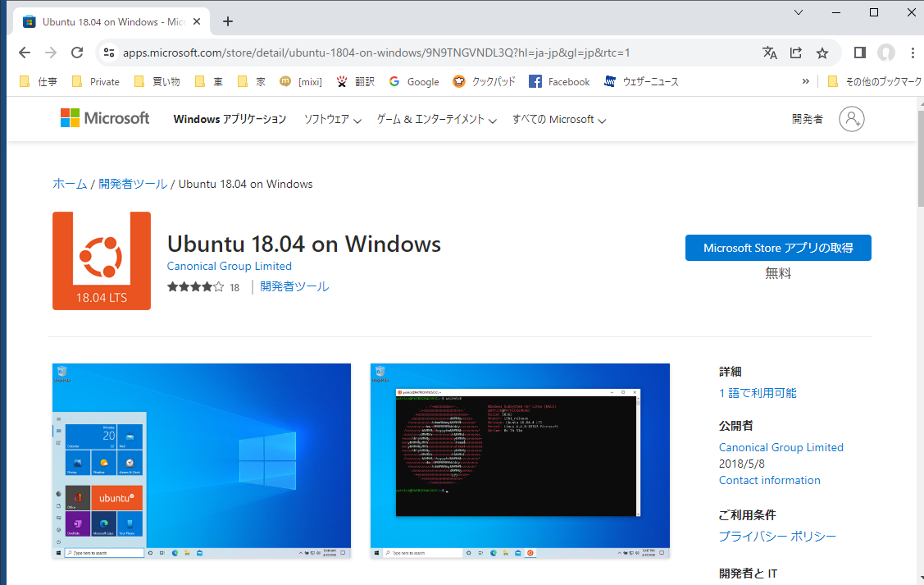Click the account sign-in icon
924x585 pixels.
point(852,119)
